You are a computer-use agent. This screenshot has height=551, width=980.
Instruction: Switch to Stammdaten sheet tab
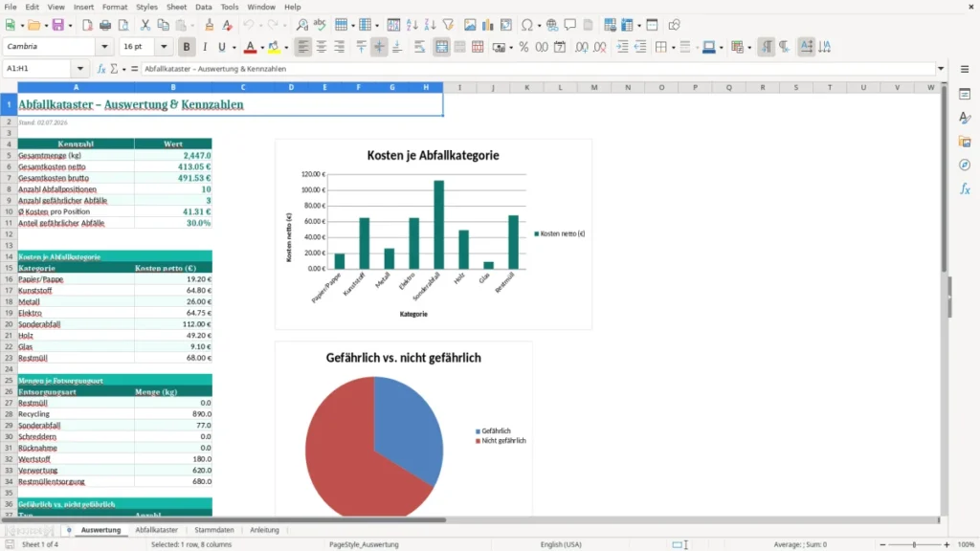214,530
